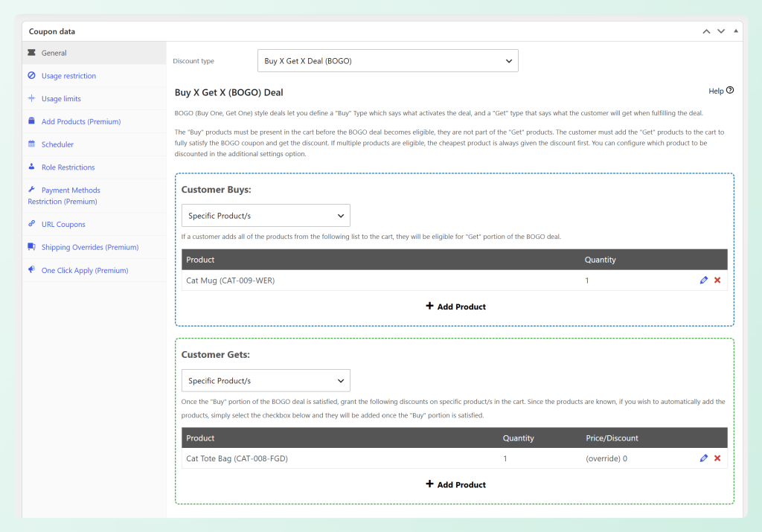Open Customer Buys Specific Product/s dropdown
762x532 pixels.
point(266,216)
